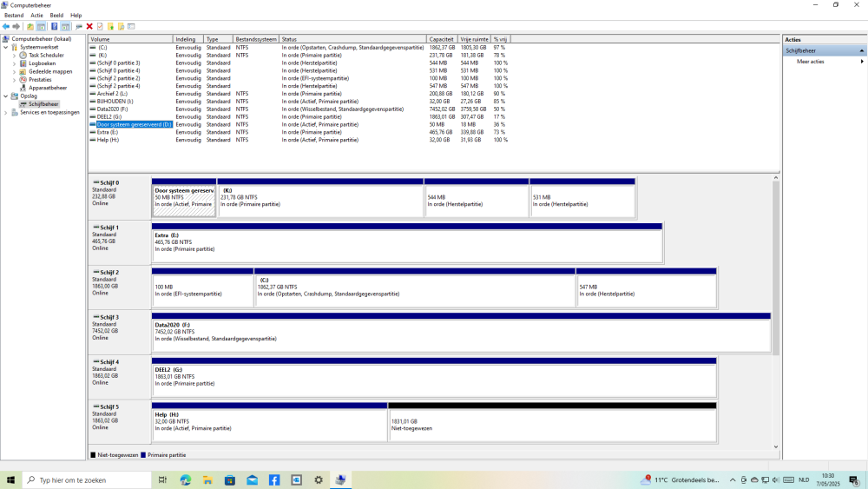Click the red X delete icon in the toolbar
The image size is (868, 489).
[x=89, y=26]
